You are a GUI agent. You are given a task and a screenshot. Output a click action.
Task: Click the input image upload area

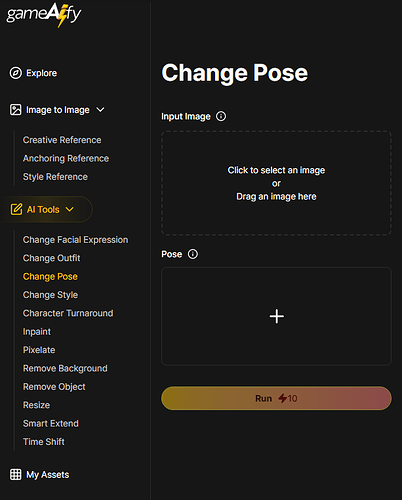(x=276, y=183)
